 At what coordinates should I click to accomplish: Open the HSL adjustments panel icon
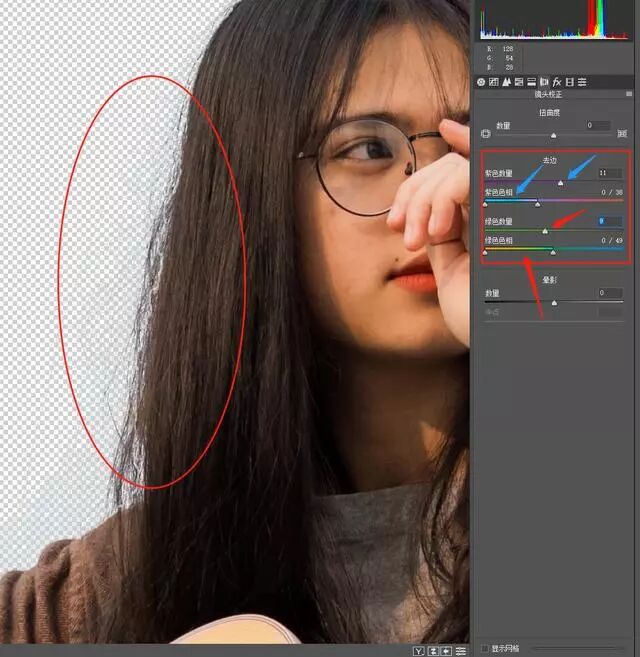(x=519, y=82)
